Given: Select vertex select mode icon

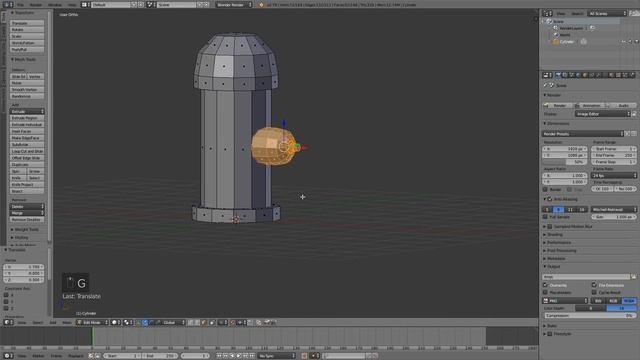Looking at the screenshot, I should 190,322.
